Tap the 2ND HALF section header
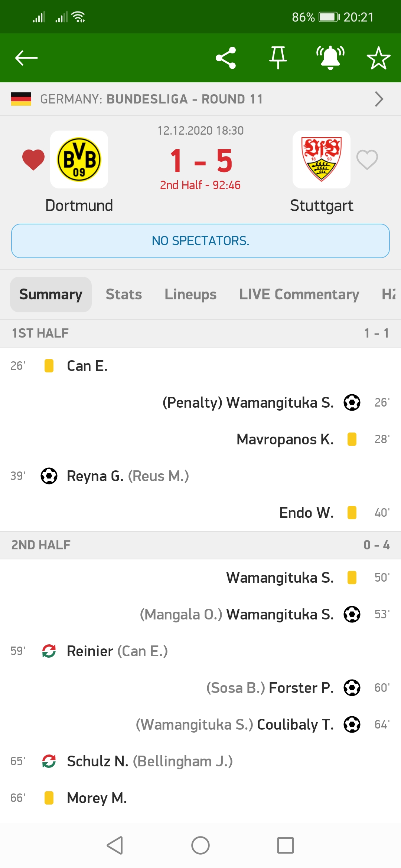The image size is (401, 868). 41,545
